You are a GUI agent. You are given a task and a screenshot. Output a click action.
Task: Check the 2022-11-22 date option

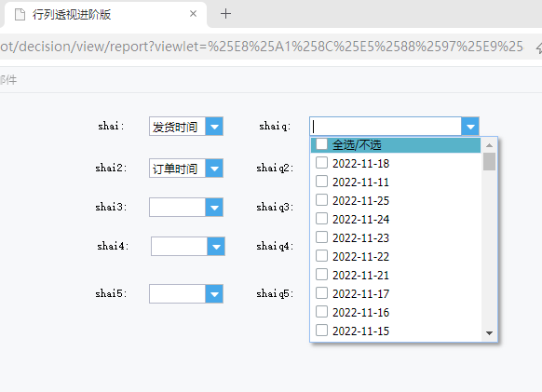(321, 256)
